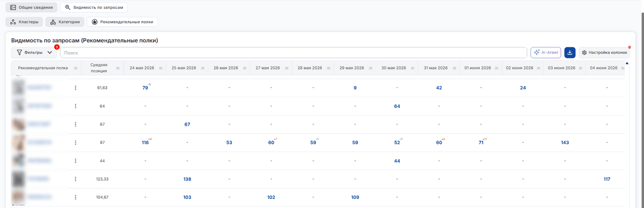Expand the Фильтры dropdown

pos(34,52)
